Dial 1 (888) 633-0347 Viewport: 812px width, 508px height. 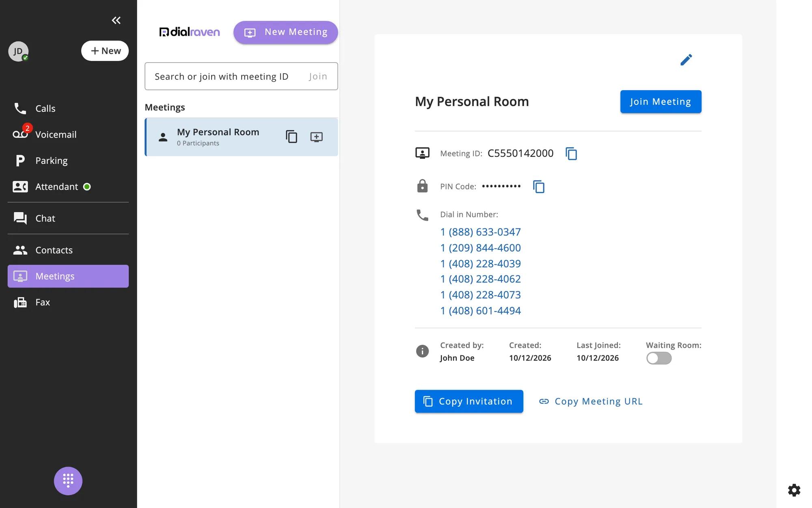pos(480,232)
